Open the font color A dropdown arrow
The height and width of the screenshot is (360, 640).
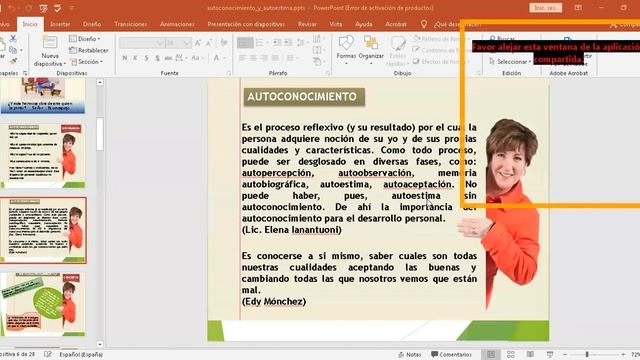pos(224,58)
